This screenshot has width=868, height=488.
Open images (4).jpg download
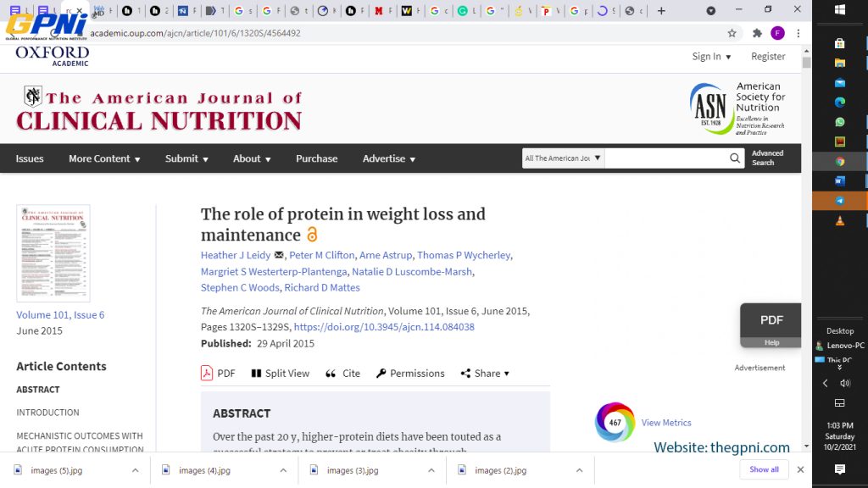point(204,470)
